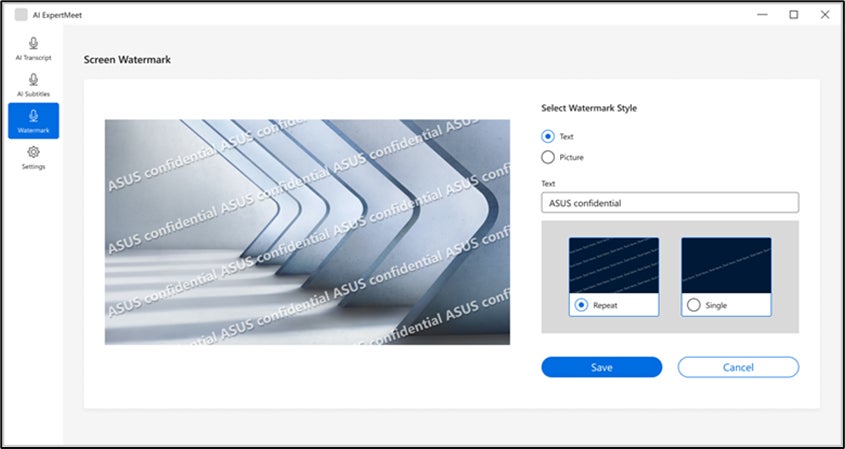Viewport: 845px width, 449px height.
Task: Cancel the watermark changes
Action: point(738,367)
